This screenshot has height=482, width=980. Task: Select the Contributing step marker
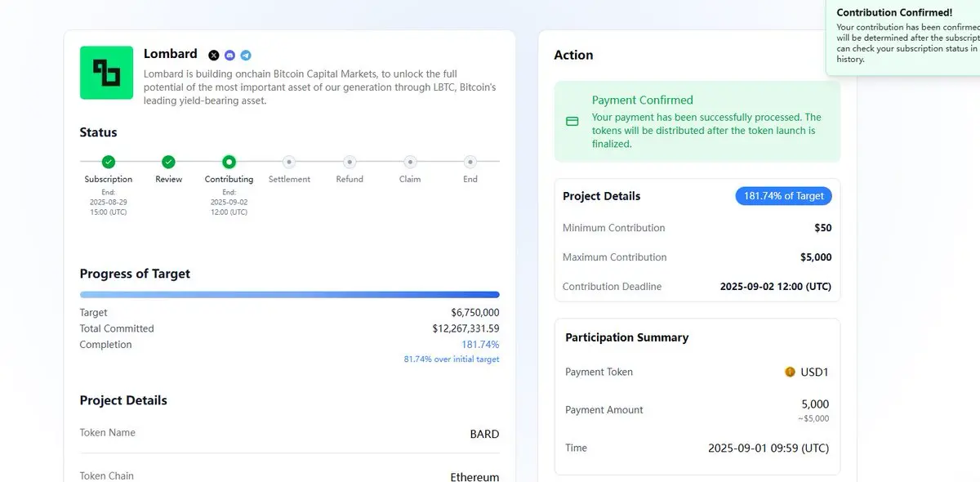click(x=229, y=162)
